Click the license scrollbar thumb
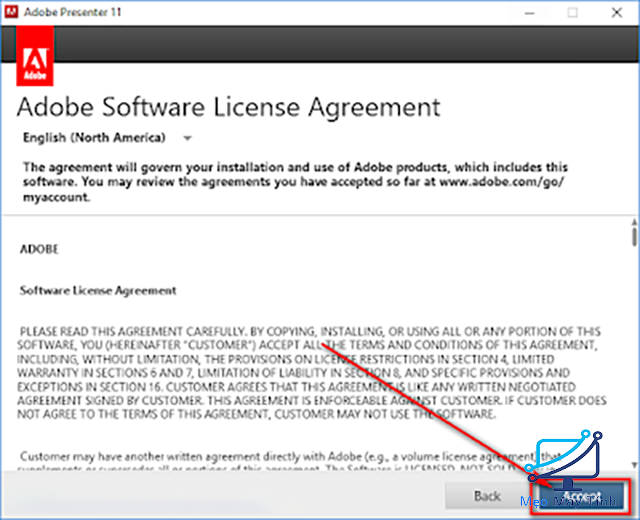Image resolution: width=640 pixels, height=520 pixels. pyautogui.click(x=634, y=237)
